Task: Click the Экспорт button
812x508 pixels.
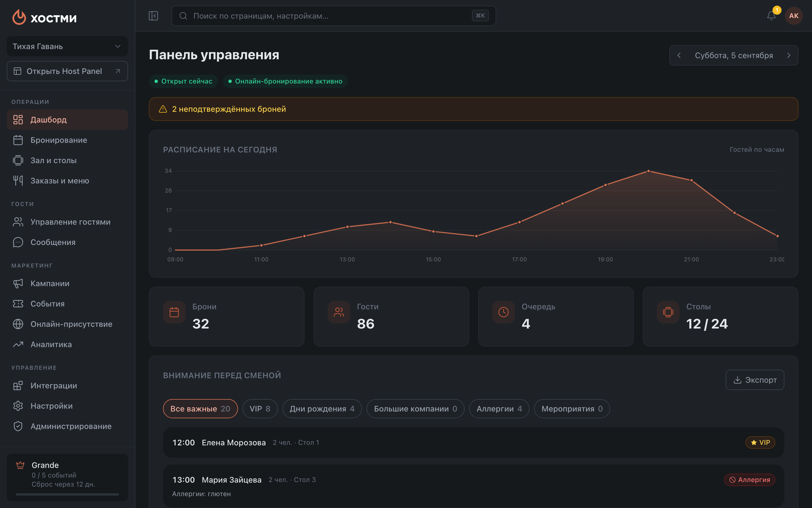Action: pyautogui.click(x=755, y=380)
